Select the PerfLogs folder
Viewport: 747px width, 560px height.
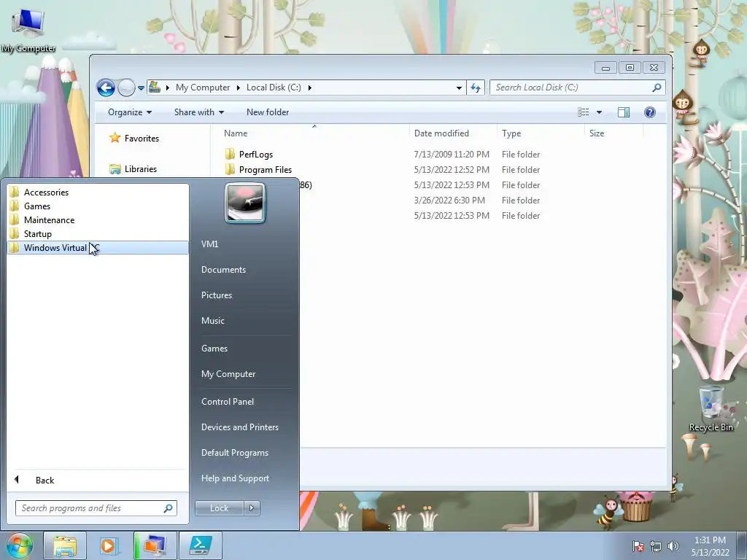(x=256, y=155)
